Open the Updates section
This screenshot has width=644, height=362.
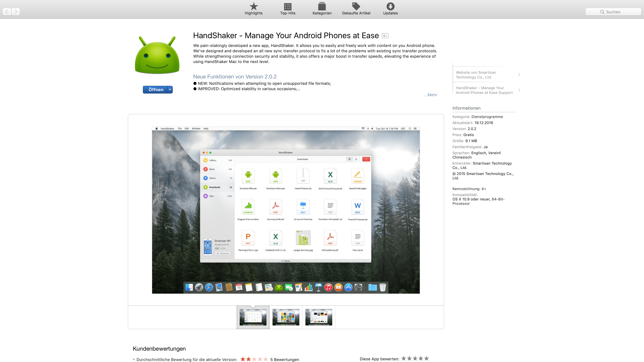[x=390, y=9]
